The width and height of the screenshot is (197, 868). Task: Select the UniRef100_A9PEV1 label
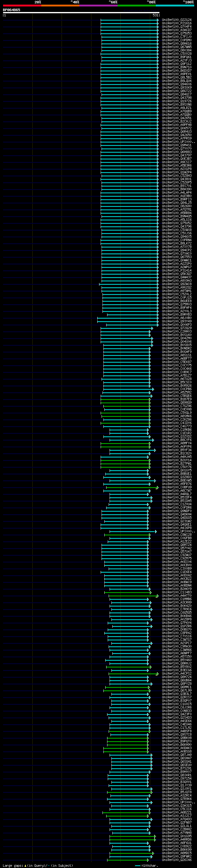(176, 74)
